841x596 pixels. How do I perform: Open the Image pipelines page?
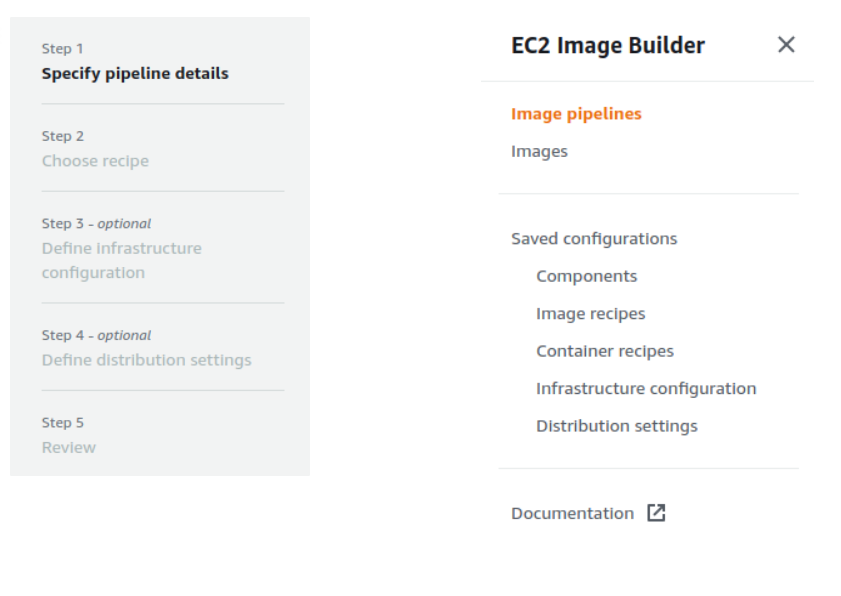[x=576, y=114]
